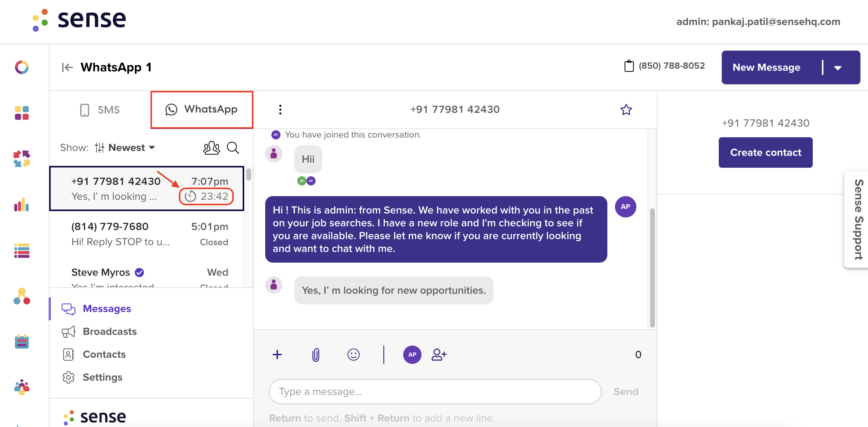Click the conversation list scrollbar

click(249, 175)
